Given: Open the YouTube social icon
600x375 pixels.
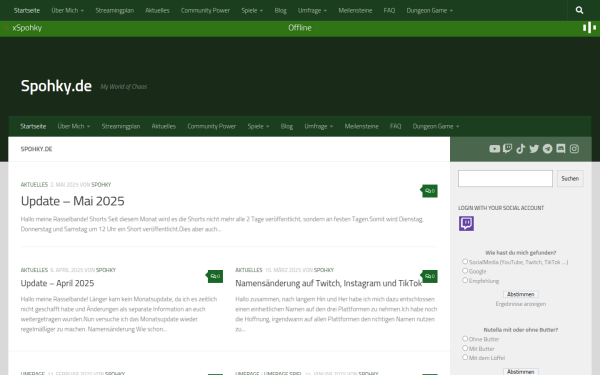Looking at the screenshot, I should point(494,148).
